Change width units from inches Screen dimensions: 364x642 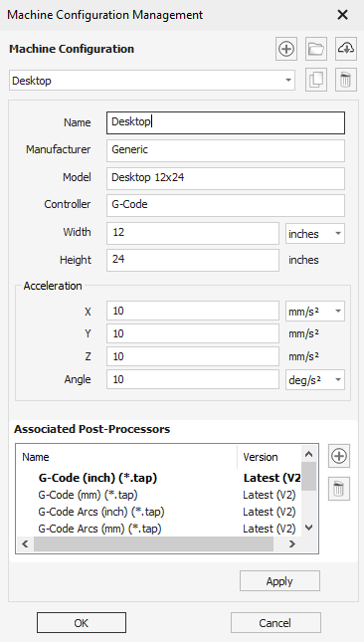pyautogui.click(x=315, y=234)
